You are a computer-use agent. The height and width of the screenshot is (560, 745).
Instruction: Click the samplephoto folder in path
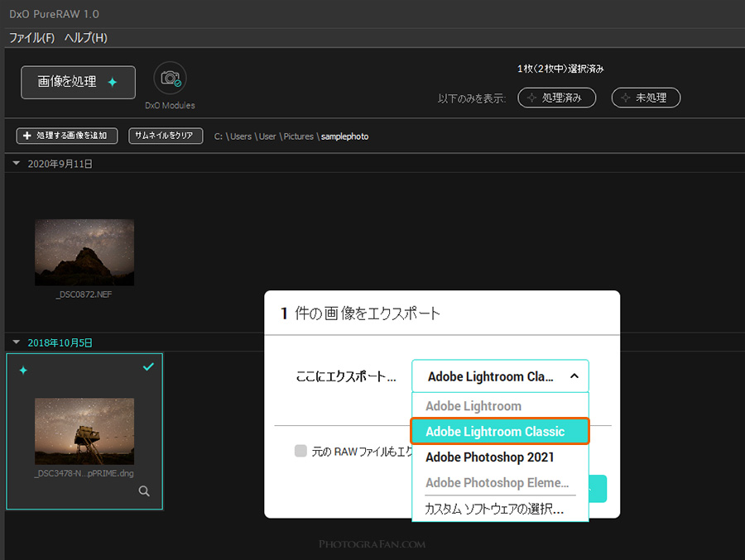[344, 136]
